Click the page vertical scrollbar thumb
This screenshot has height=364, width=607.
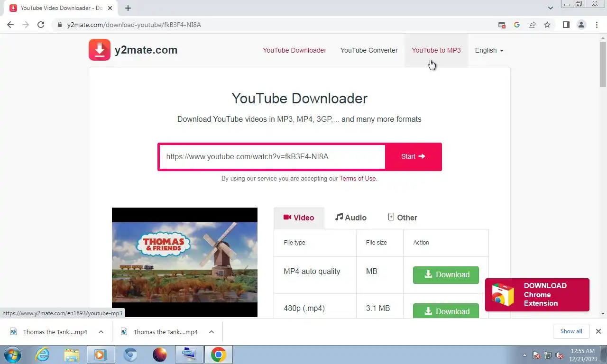click(x=603, y=65)
